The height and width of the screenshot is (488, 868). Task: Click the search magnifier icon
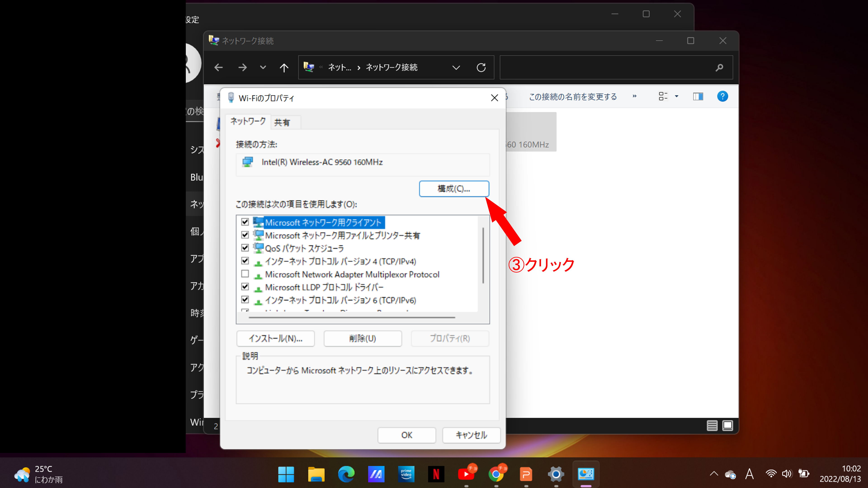719,68
